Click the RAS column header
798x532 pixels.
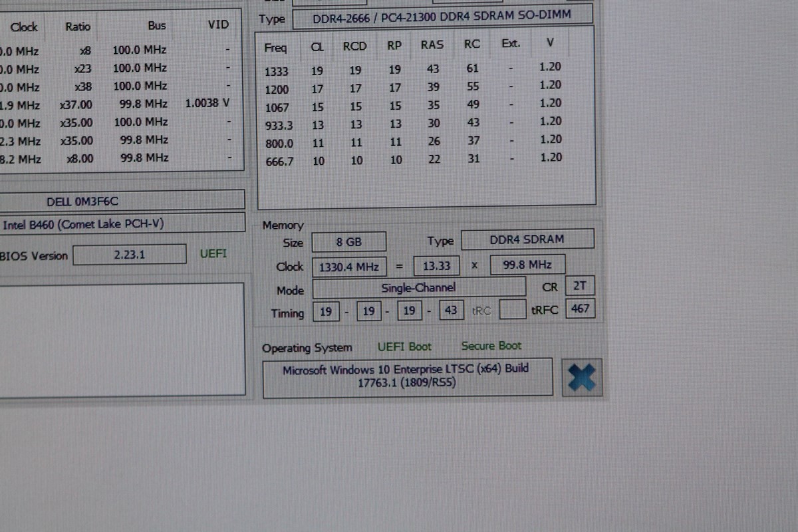pos(432,45)
